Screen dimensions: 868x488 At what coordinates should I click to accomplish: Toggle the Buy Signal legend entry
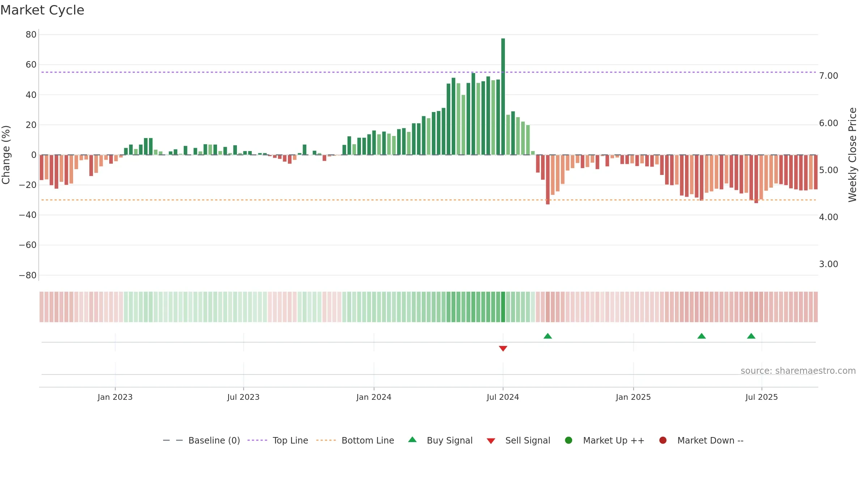tap(440, 440)
